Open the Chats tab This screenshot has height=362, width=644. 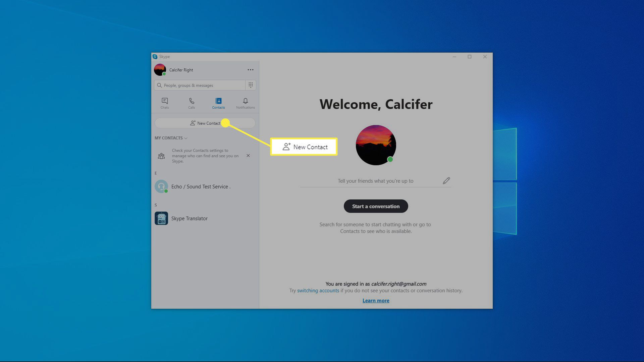164,103
